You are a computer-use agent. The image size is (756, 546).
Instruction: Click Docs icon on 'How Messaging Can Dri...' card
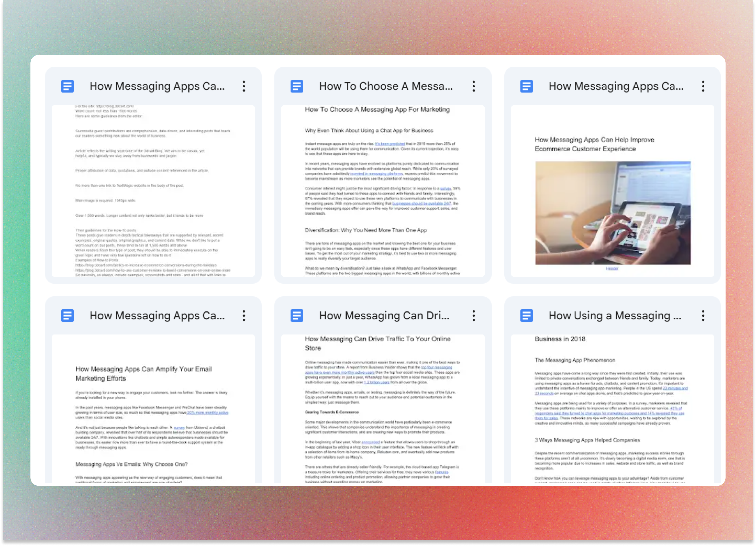[296, 316]
